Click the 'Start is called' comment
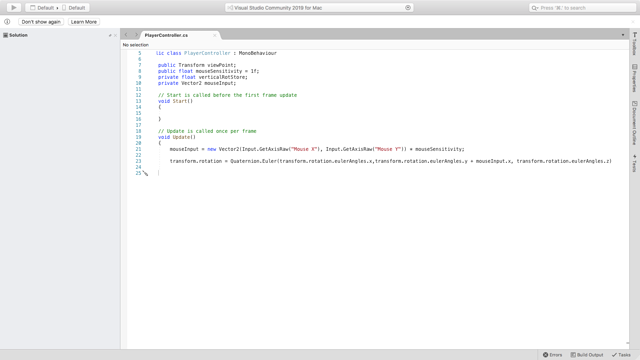This screenshot has width=640, height=360. tap(227, 95)
